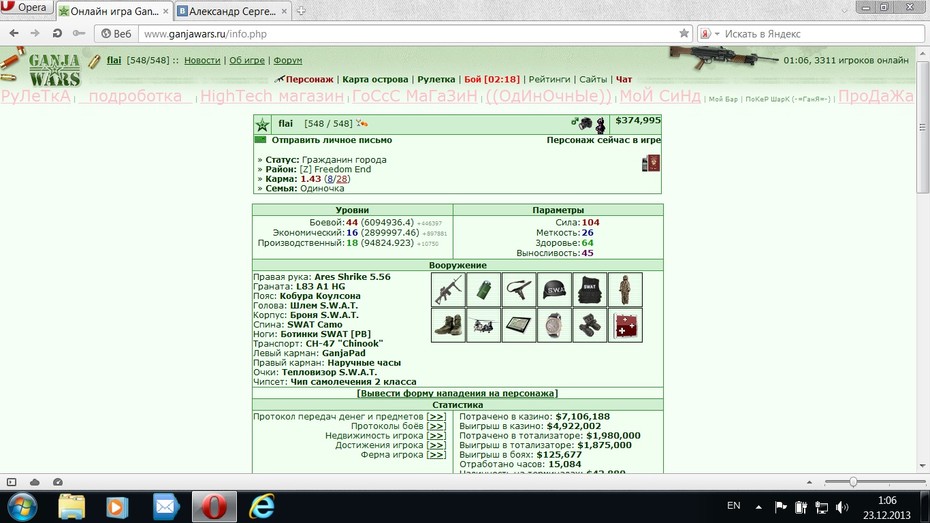Click flai username link in header
This screenshot has width=930, height=523.
click(x=114, y=60)
